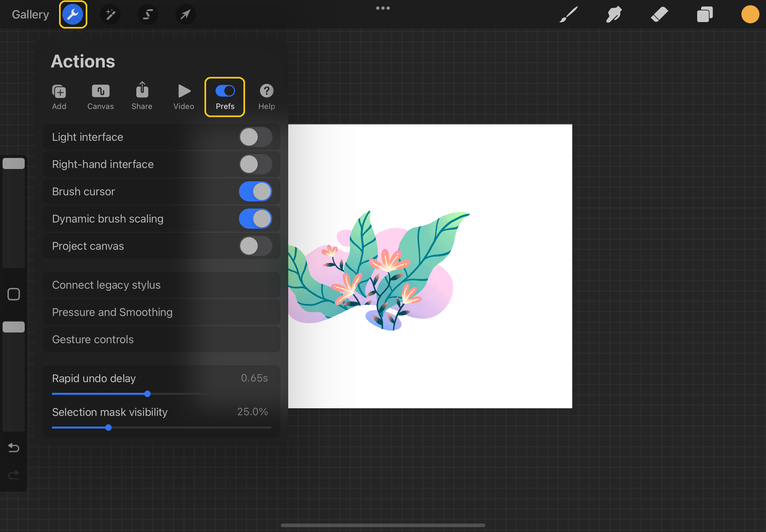
Task: Open the Actions wrench menu
Action: (x=73, y=15)
